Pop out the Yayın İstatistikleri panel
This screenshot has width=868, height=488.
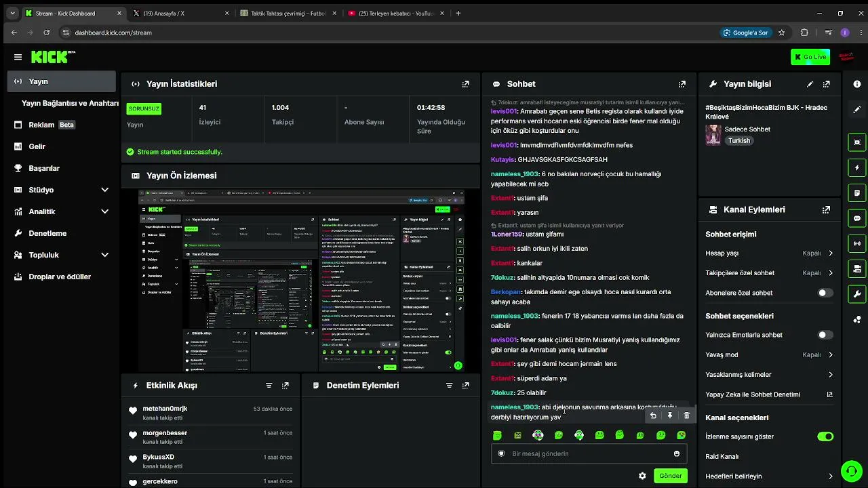click(x=465, y=84)
